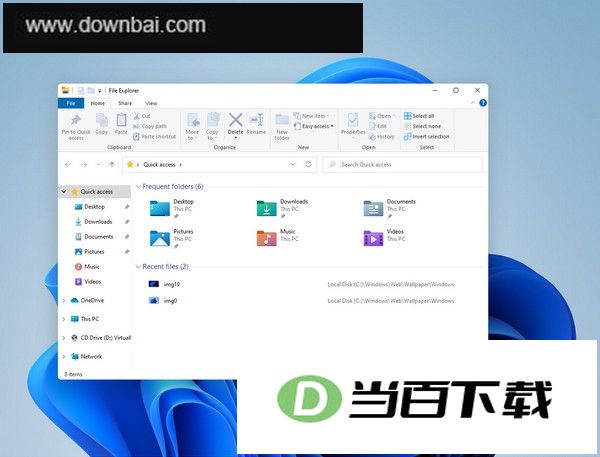This screenshot has height=457, width=600.
Task: Select Desktop in navigation pane
Action: coord(94,207)
